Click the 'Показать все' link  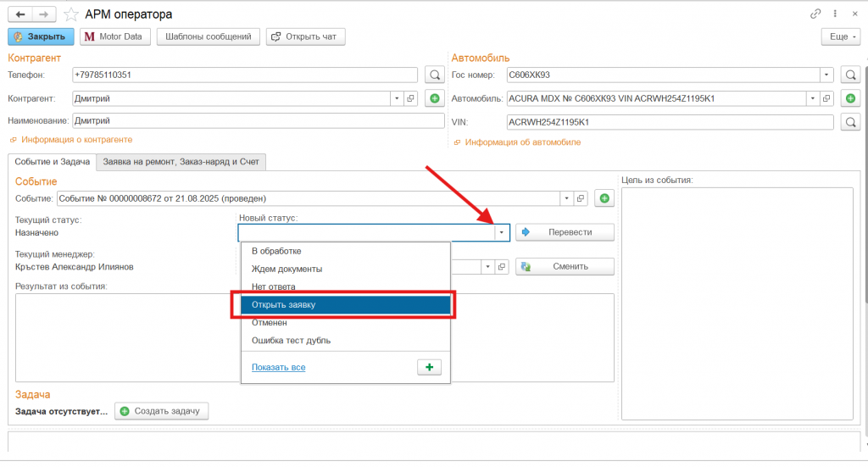click(x=278, y=367)
